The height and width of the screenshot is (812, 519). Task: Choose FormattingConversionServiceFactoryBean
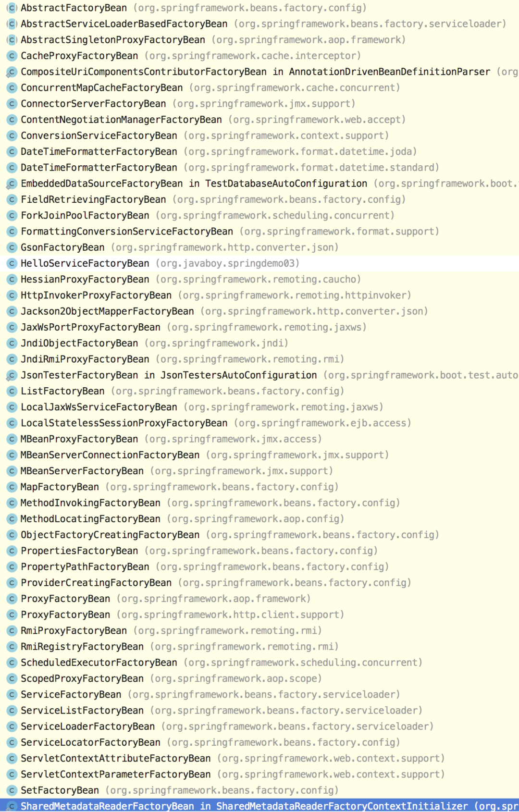click(259, 232)
